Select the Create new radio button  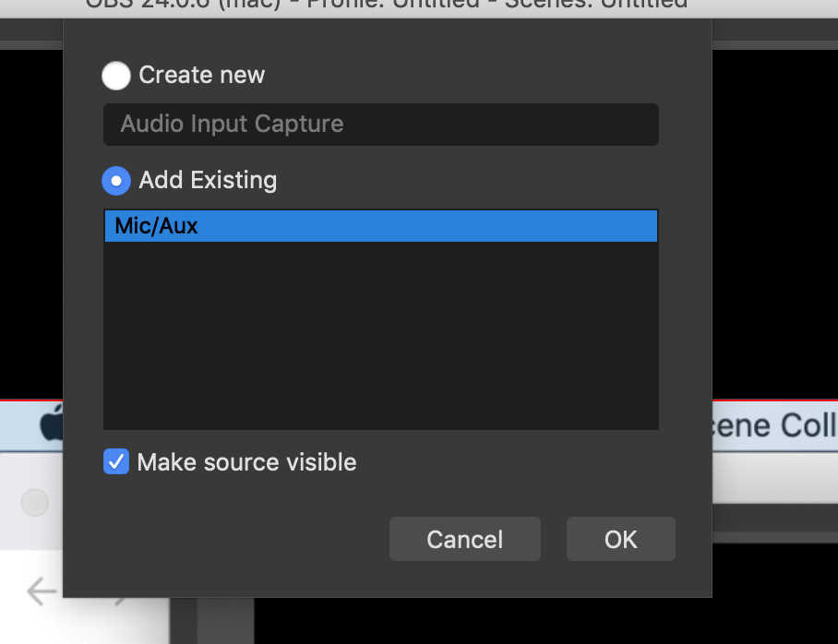(x=116, y=76)
